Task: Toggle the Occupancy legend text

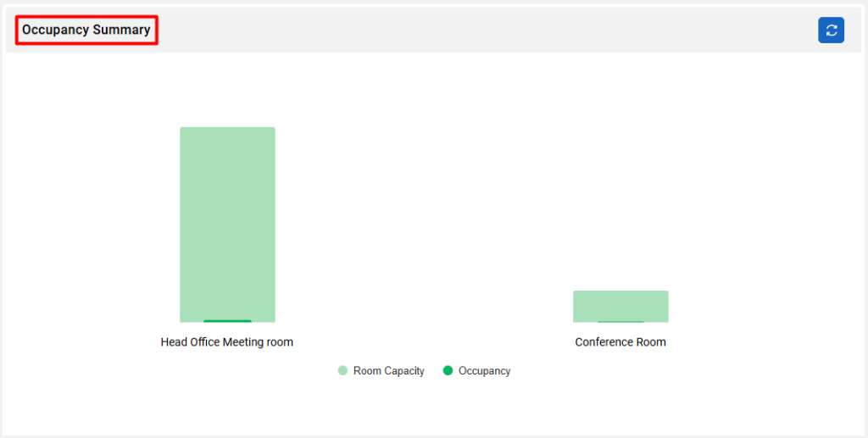Action: point(484,370)
